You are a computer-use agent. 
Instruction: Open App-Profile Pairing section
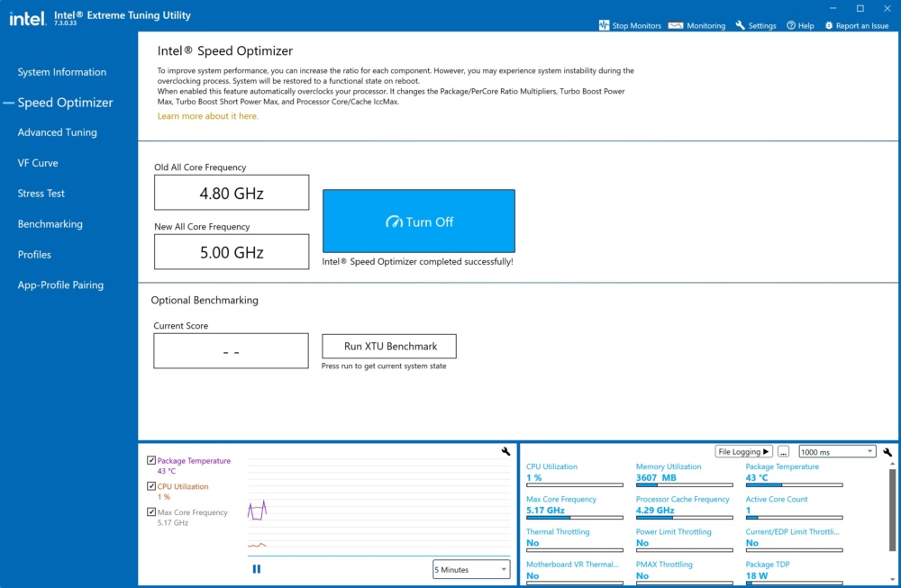(60, 285)
